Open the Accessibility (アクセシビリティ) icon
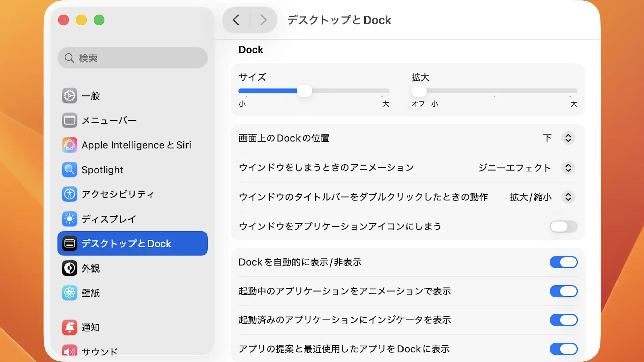The image size is (644, 362). pyautogui.click(x=70, y=194)
